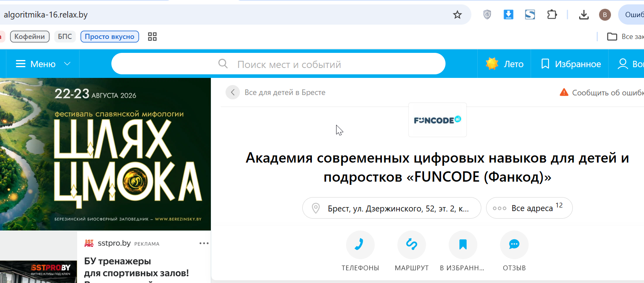This screenshot has width=644, height=283.
Task: Open the shield extension icon
Action: click(487, 15)
